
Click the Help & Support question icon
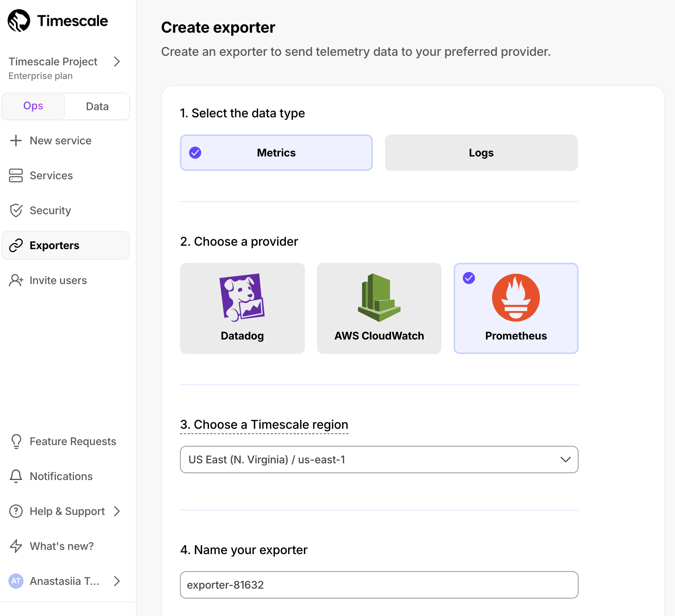pyautogui.click(x=16, y=511)
